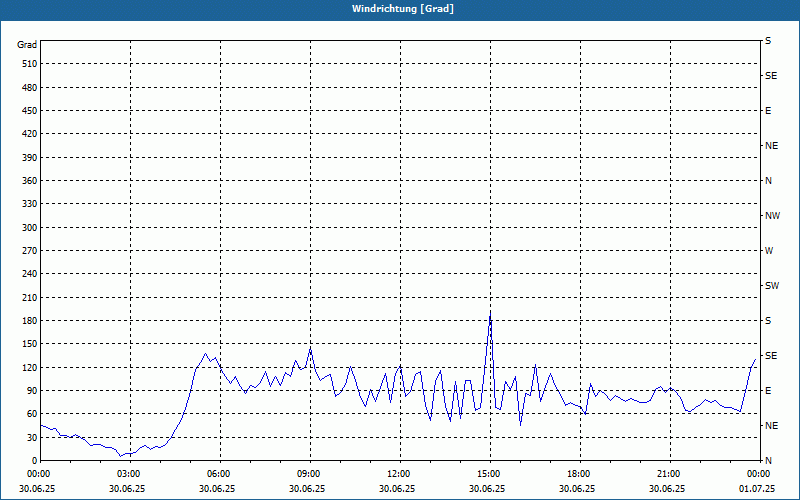Image resolution: width=800 pixels, height=500 pixels.
Task: Click the Grad unit label on the y-axis
Action: (x=27, y=45)
